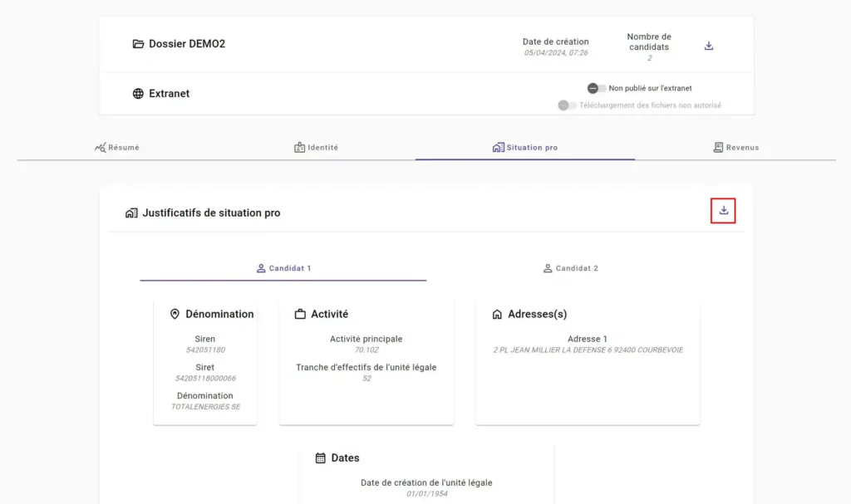The width and height of the screenshot is (851, 504).
Task: Click the address 2 PL JEAN MILLIER
Action: click(x=588, y=350)
